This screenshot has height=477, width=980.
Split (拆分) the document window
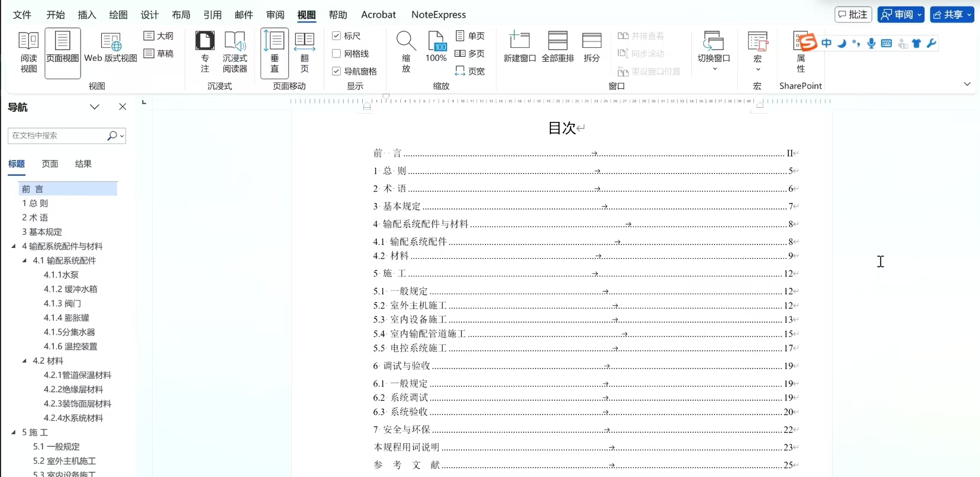pos(592,47)
